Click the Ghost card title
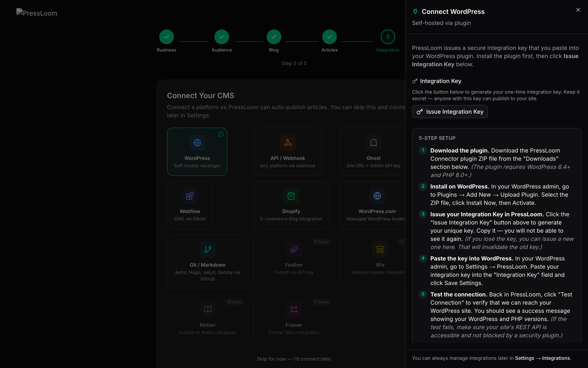 point(373,158)
